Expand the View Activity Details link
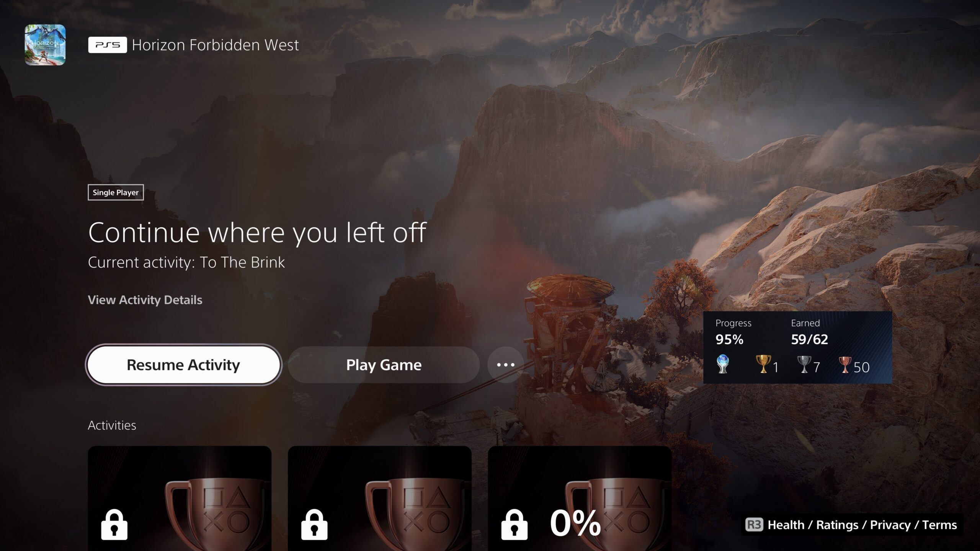Image resolution: width=980 pixels, height=551 pixels. (x=145, y=299)
